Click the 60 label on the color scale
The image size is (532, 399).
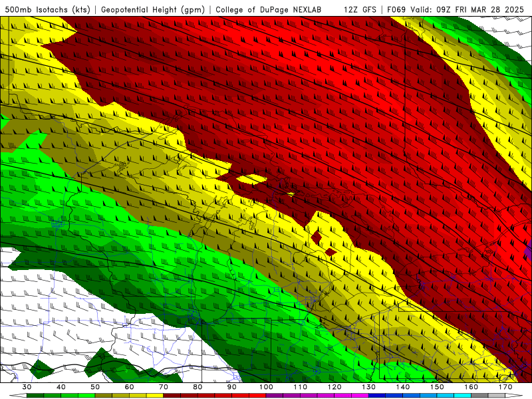129,387
